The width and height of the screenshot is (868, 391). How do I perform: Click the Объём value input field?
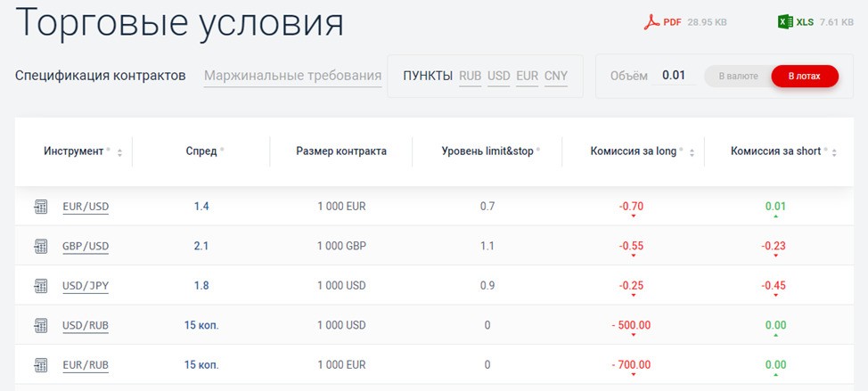click(x=674, y=76)
